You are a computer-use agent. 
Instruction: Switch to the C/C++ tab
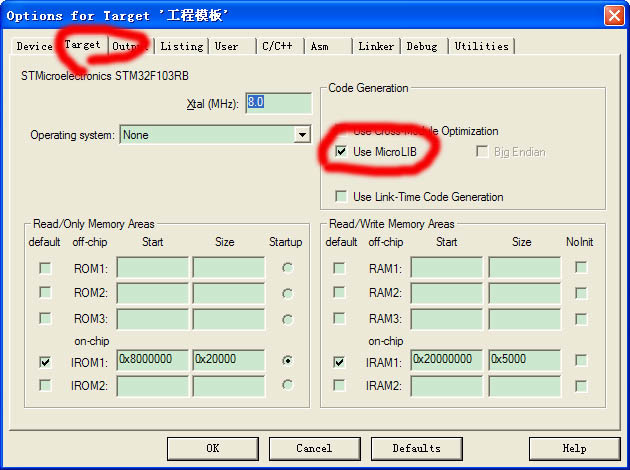click(279, 46)
